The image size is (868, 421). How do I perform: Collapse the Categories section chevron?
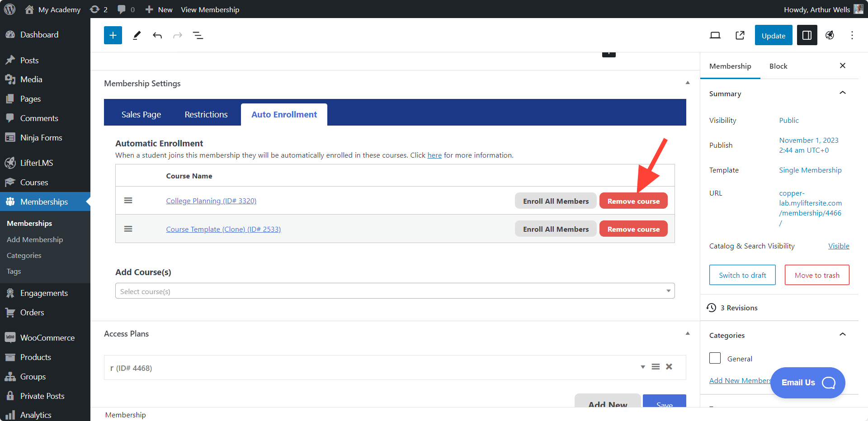[x=843, y=335]
